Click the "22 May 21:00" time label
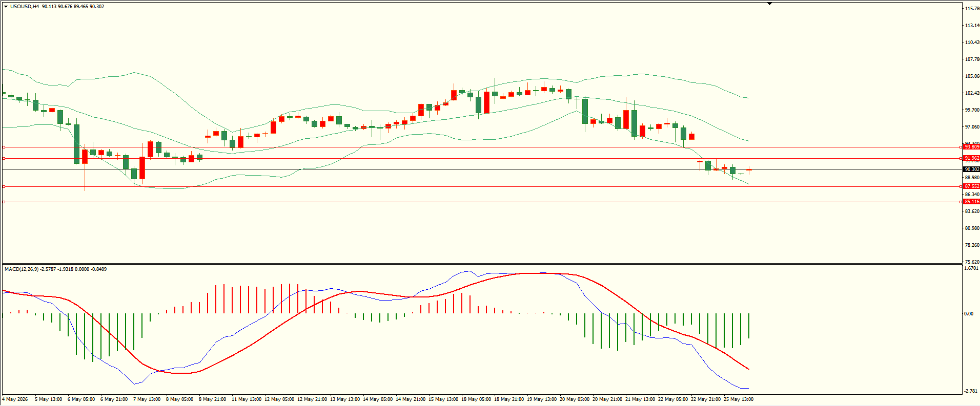This screenshot has width=980, height=406. pyautogui.click(x=706, y=399)
